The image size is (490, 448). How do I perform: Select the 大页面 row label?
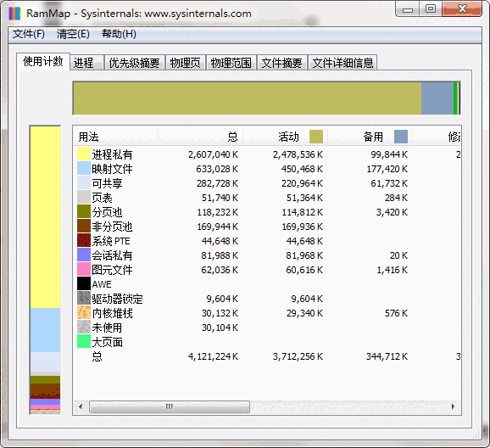coord(107,342)
